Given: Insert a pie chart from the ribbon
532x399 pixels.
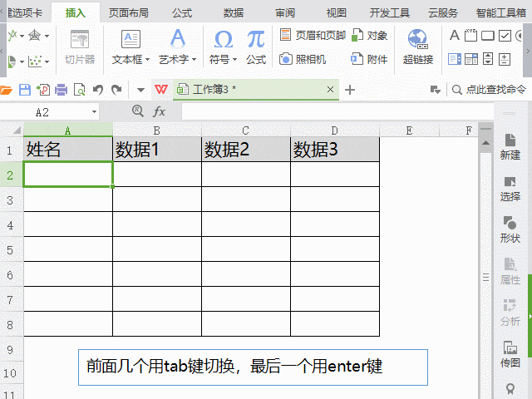Looking at the screenshot, I should (12, 62).
